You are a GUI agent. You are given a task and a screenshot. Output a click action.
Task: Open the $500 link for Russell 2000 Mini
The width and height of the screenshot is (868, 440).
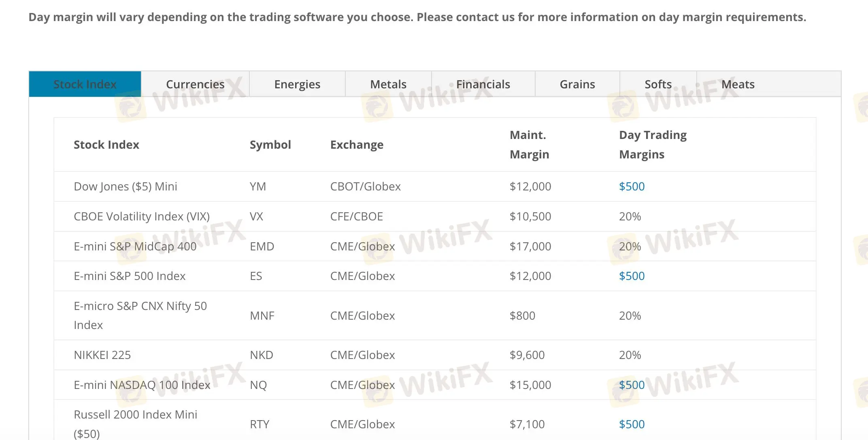[632, 424]
